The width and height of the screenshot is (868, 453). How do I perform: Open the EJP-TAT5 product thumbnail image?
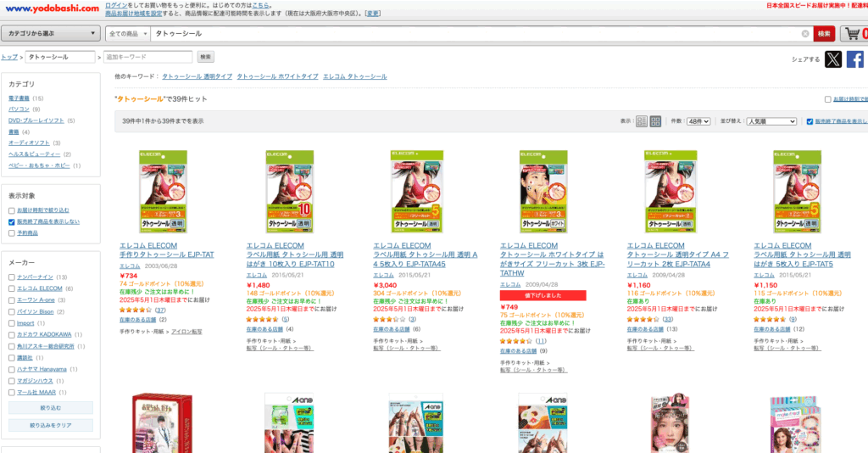[x=797, y=192]
